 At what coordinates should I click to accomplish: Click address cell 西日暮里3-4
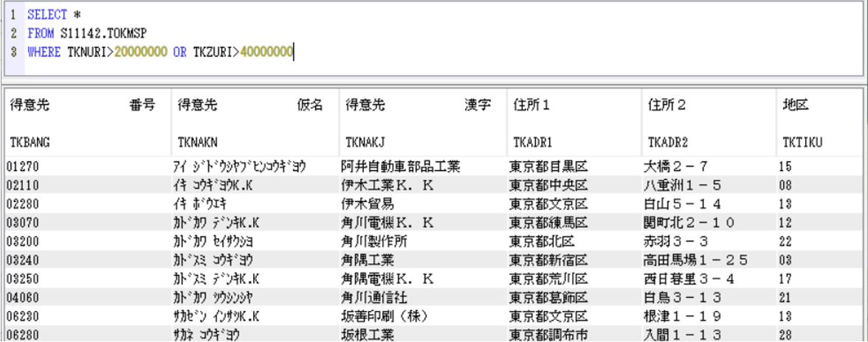tap(689, 279)
